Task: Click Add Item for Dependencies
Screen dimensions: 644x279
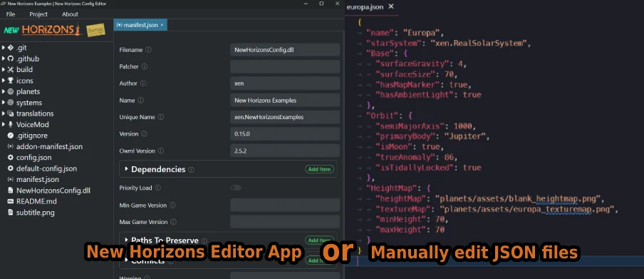Action: tap(320, 169)
